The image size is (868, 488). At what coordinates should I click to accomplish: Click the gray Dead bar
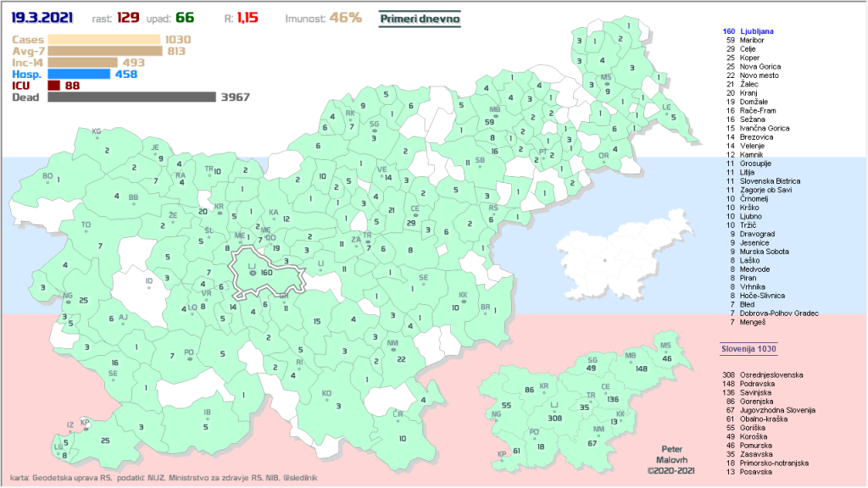click(131, 97)
